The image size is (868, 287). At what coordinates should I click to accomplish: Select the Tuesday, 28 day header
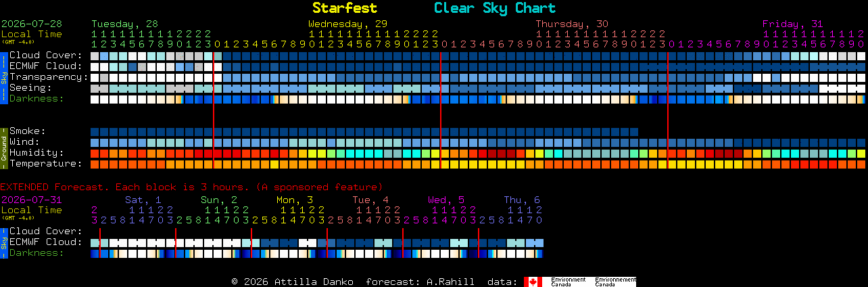click(124, 24)
